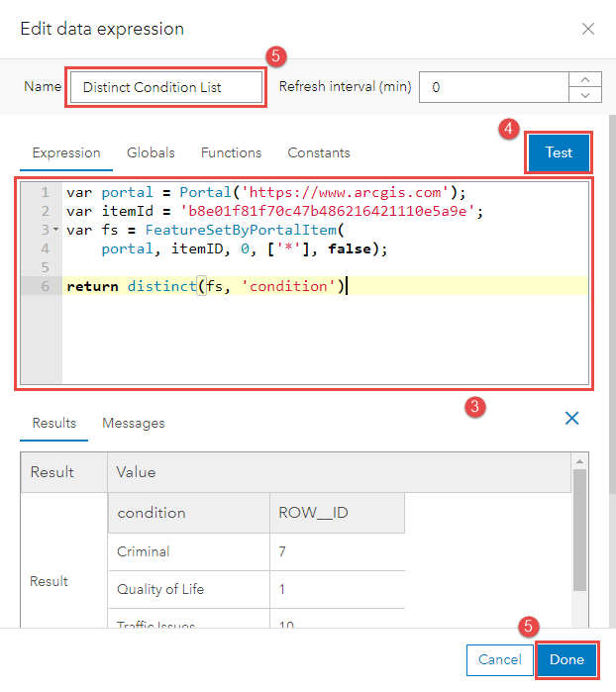Viewport: 616px width, 692px height.
Task: Click the empty line 5 in the editor
Action: [325, 267]
